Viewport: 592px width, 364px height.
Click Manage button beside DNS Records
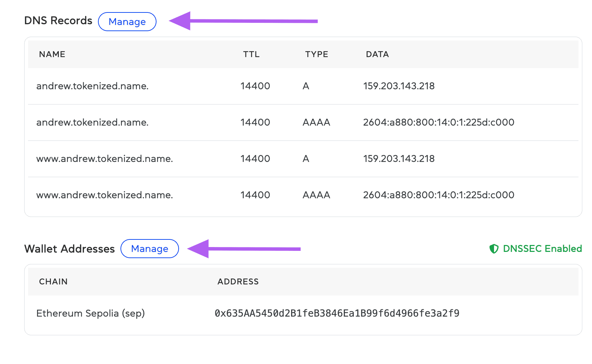click(x=127, y=22)
